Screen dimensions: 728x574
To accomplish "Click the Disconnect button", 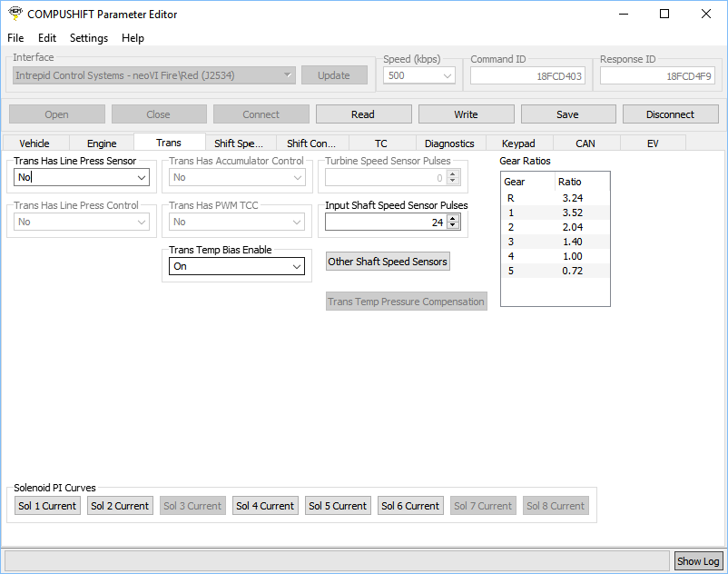I will [670, 114].
